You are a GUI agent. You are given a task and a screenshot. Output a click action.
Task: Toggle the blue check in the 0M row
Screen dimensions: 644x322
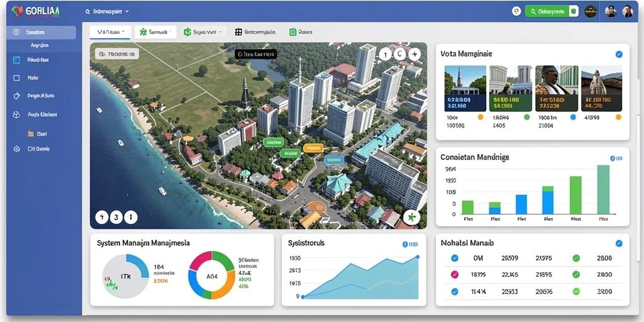click(x=455, y=258)
